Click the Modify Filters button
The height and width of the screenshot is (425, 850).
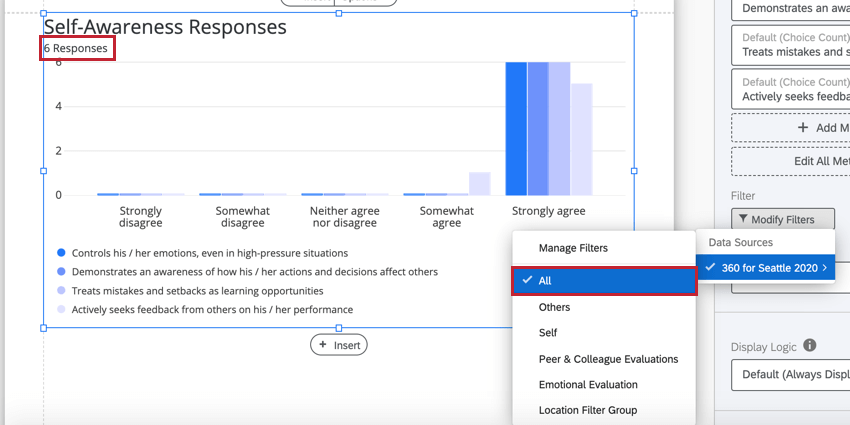pos(783,220)
